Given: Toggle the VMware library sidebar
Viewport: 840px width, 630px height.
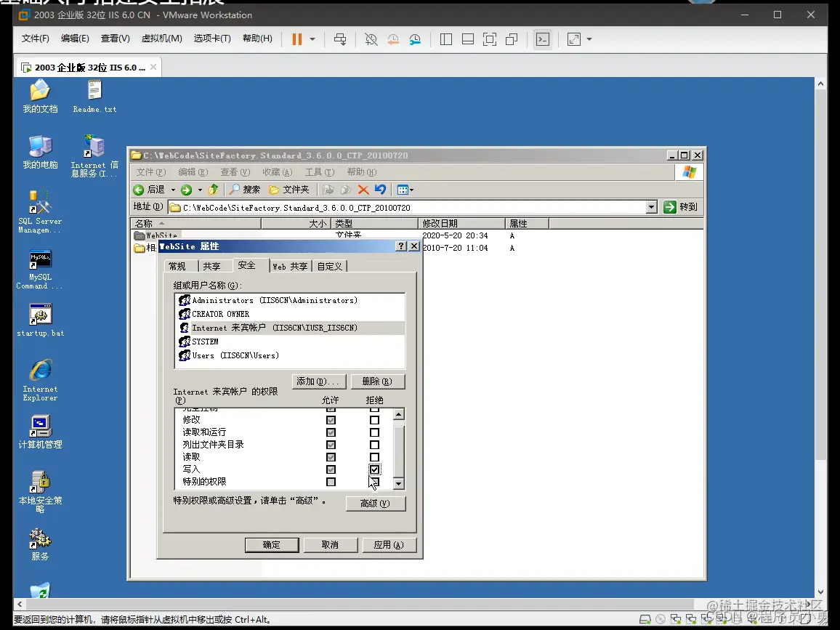Looking at the screenshot, I should (445, 39).
